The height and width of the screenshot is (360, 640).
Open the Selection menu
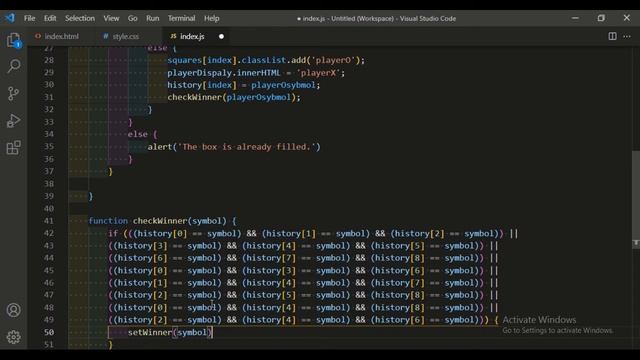click(x=80, y=18)
